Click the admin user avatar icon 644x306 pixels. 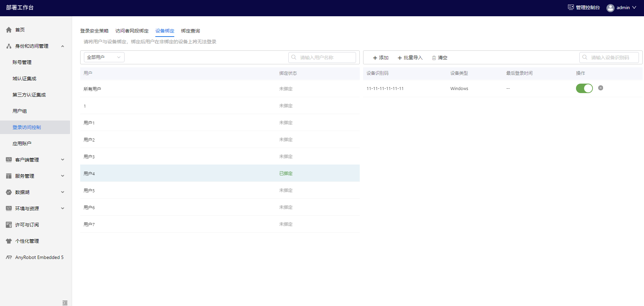(x=610, y=8)
